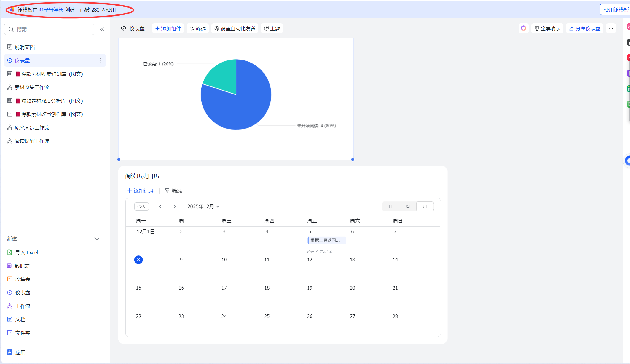Open the 根据工具返回... calendar event

click(x=327, y=240)
